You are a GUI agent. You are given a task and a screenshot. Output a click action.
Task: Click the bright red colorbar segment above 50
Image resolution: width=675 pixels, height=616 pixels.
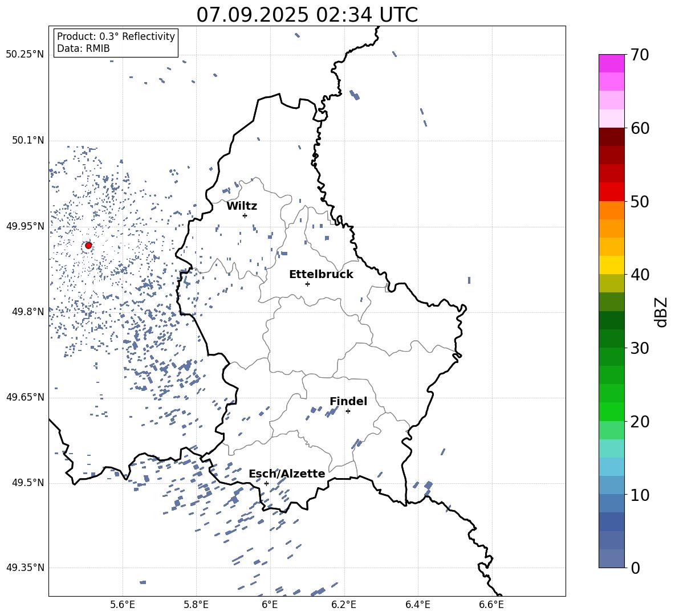pyautogui.click(x=612, y=192)
